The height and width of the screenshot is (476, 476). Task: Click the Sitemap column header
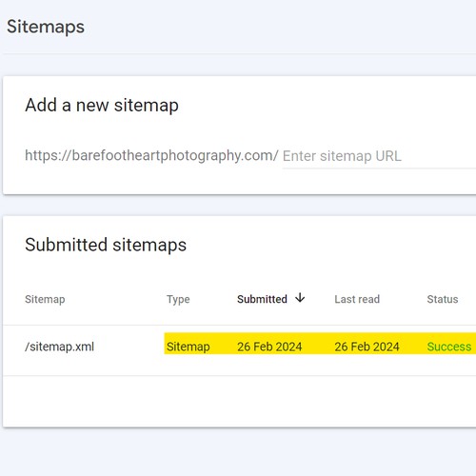click(x=45, y=299)
